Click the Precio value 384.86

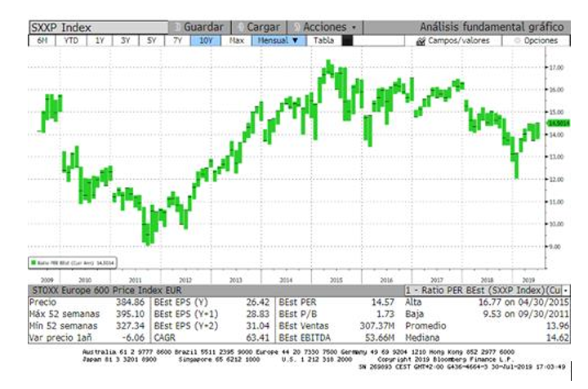(x=130, y=302)
